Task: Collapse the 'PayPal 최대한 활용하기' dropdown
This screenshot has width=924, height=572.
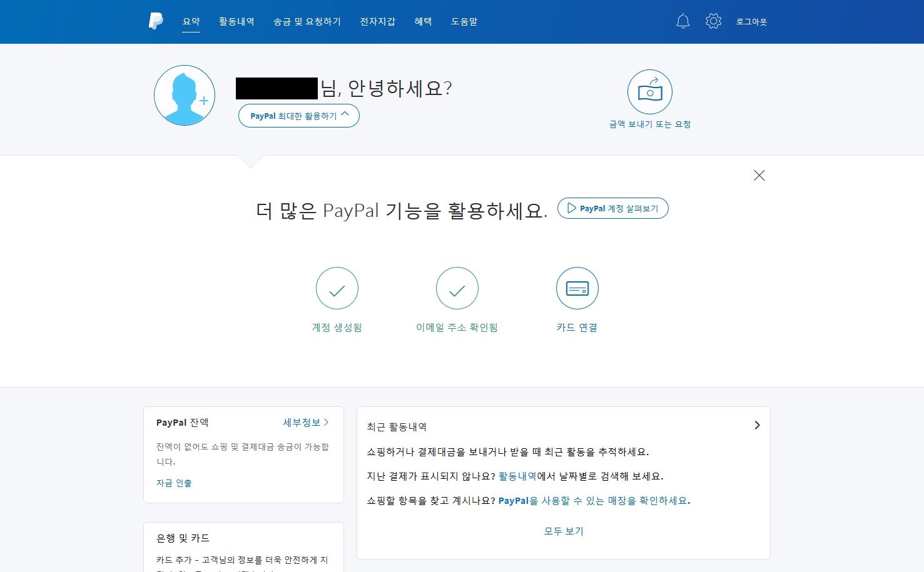Action: coord(299,116)
